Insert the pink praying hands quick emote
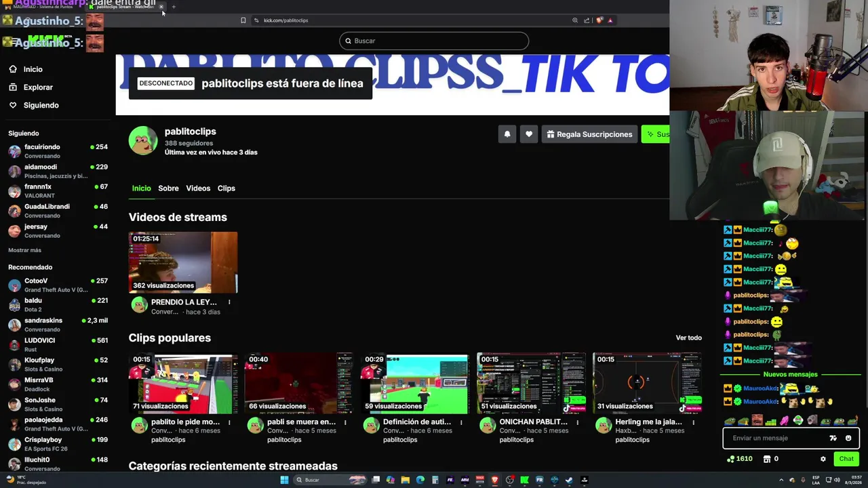The image size is (868, 488). [x=785, y=420]
